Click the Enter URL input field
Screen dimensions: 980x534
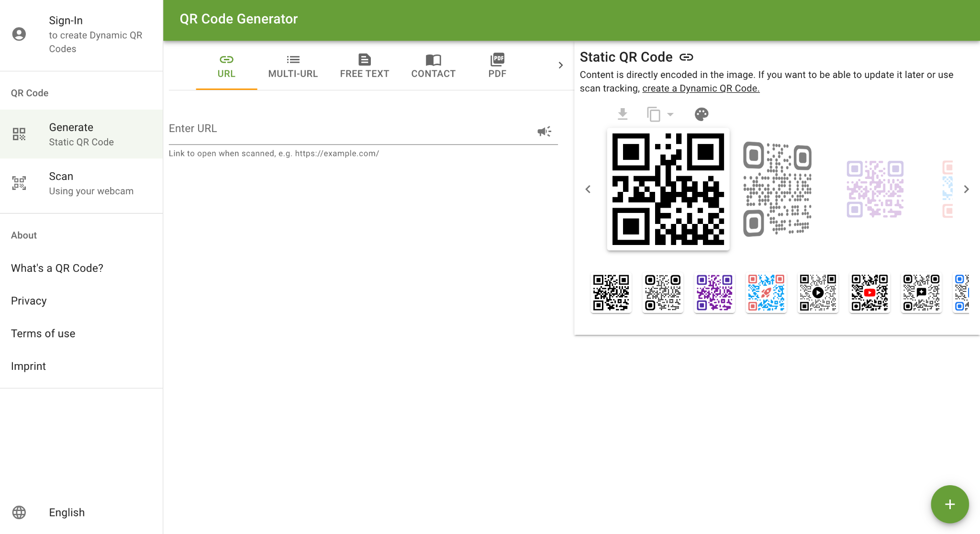click(x=335, y=128)
